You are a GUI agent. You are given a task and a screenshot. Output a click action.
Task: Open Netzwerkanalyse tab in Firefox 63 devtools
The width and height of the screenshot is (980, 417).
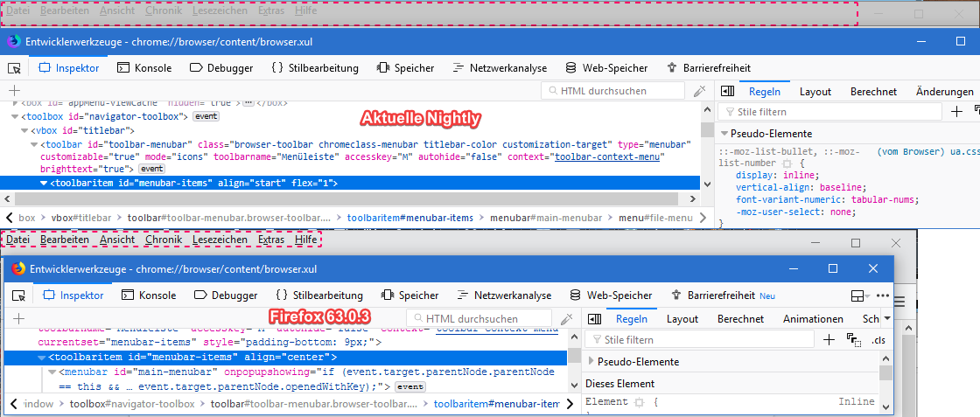point(504,295)
